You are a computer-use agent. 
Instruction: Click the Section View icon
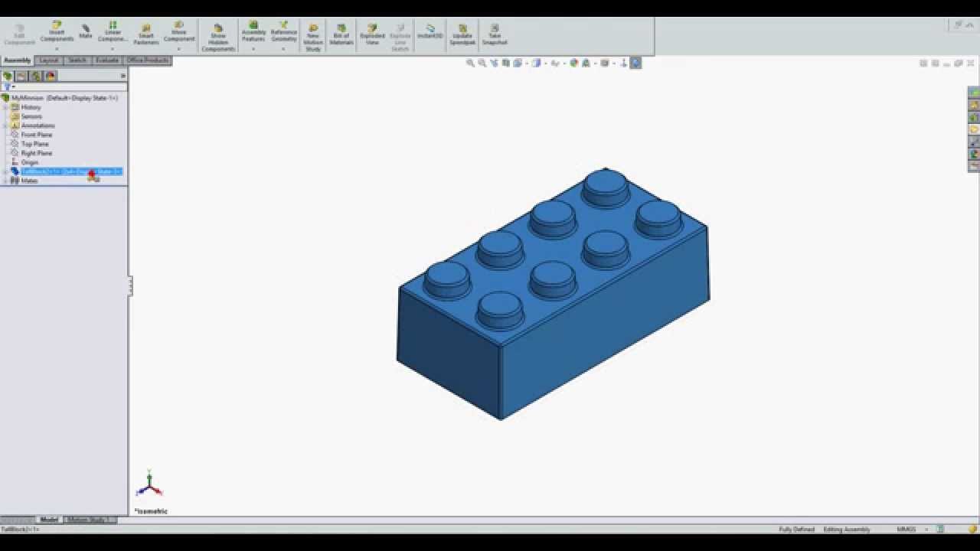(x=506, y=63)
